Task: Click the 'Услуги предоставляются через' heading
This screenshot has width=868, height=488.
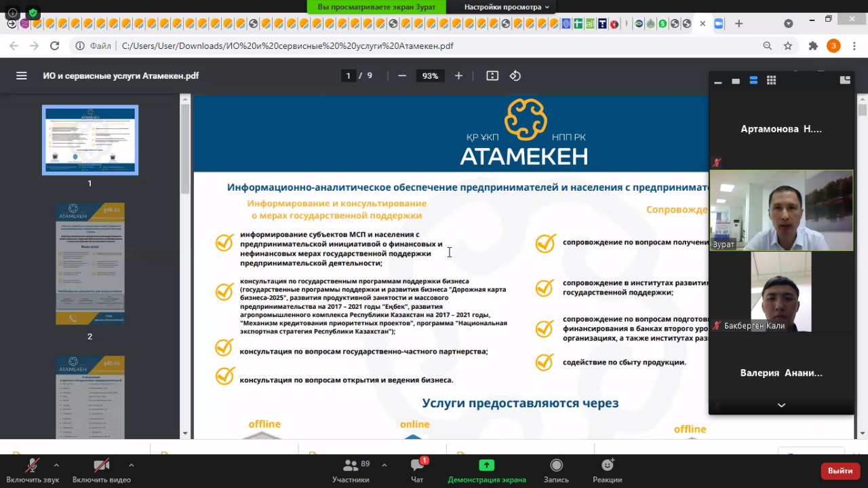Action: (x=520, y=403)
